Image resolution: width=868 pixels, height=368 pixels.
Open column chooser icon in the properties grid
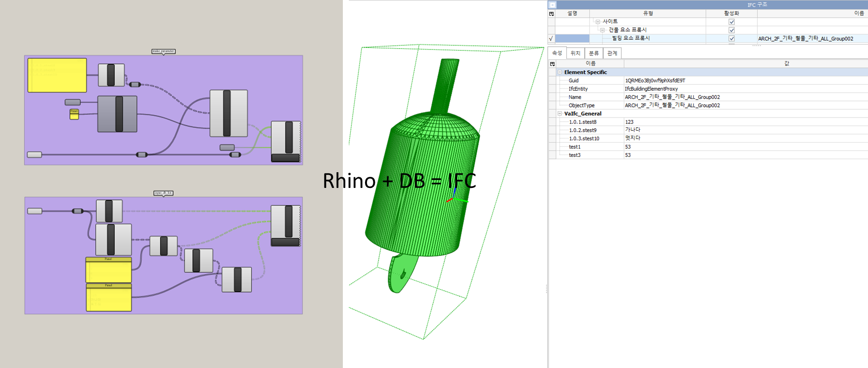[552, 63]
